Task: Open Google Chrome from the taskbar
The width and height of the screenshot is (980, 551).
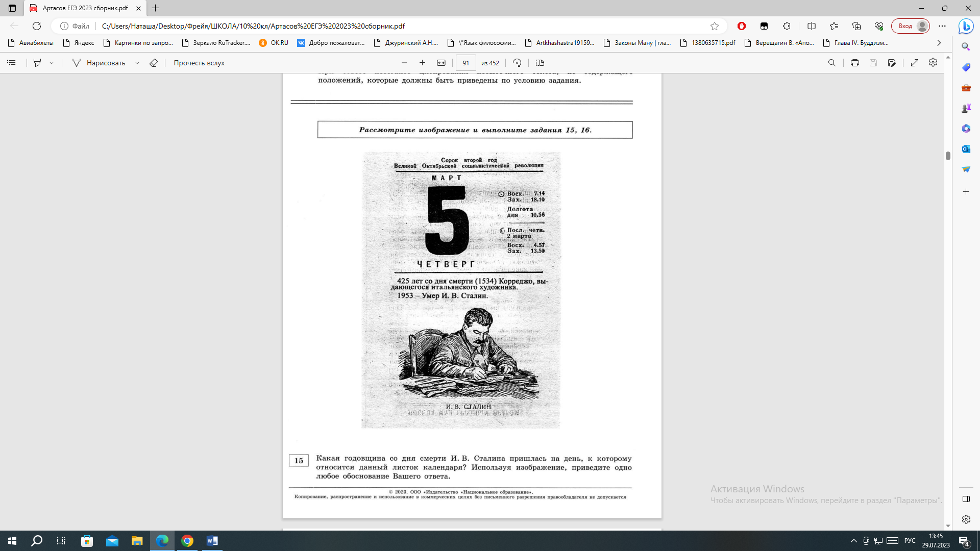Action: pos(187,541)
